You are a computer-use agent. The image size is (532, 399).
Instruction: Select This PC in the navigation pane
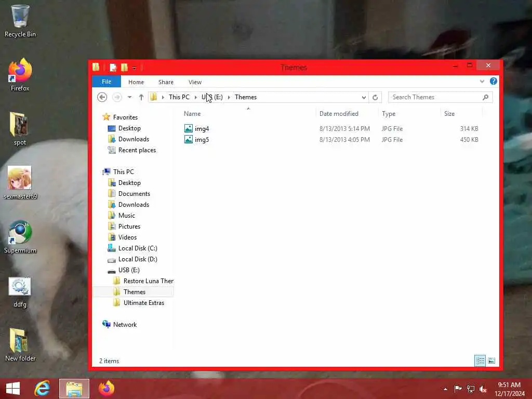(x=124, y=171)
